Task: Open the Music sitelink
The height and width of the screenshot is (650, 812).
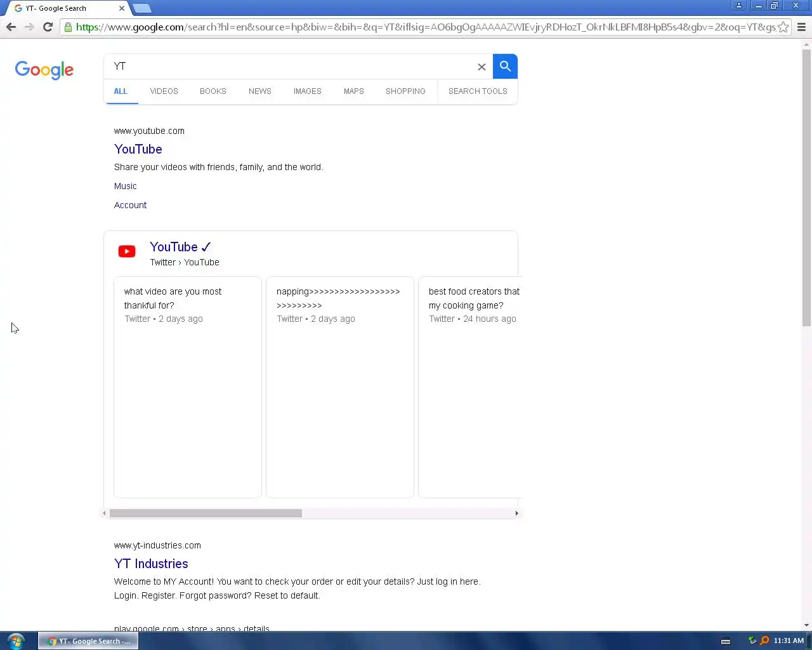Action: [126, 186]
